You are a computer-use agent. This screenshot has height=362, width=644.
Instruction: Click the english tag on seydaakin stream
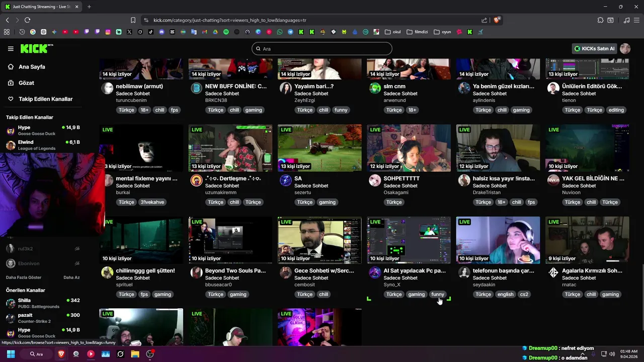506,295
